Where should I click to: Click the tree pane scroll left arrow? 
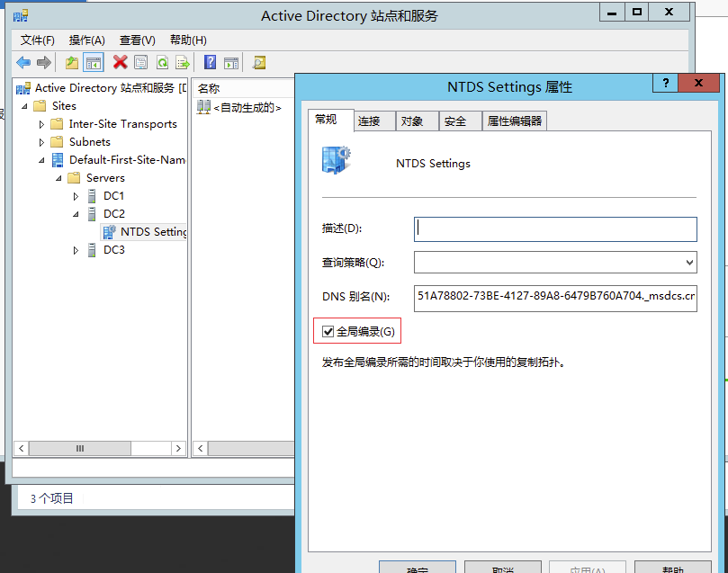[21, 449]
